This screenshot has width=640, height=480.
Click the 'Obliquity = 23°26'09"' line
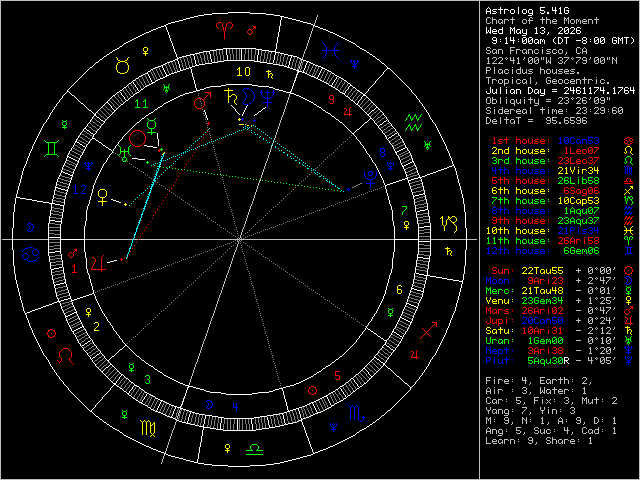548,100
